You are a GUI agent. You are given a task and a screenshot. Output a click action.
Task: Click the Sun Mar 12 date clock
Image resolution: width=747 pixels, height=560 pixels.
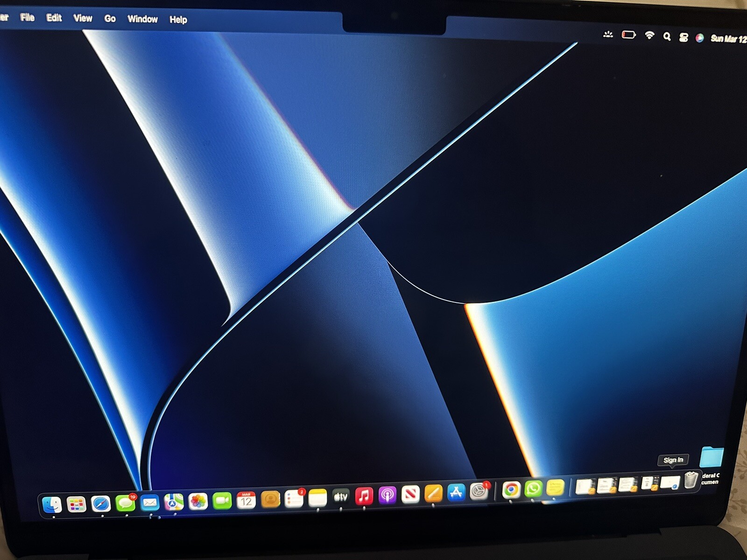(x=728, y=39)
